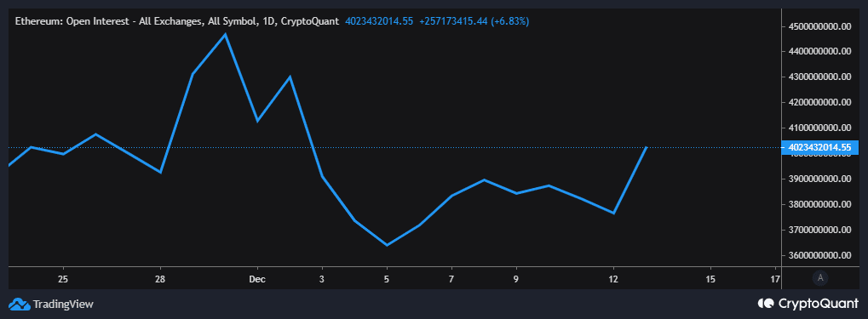Click the 28 date marker
Image resolution: width=868 pixels, height=319 pixels.
point(160,279)
